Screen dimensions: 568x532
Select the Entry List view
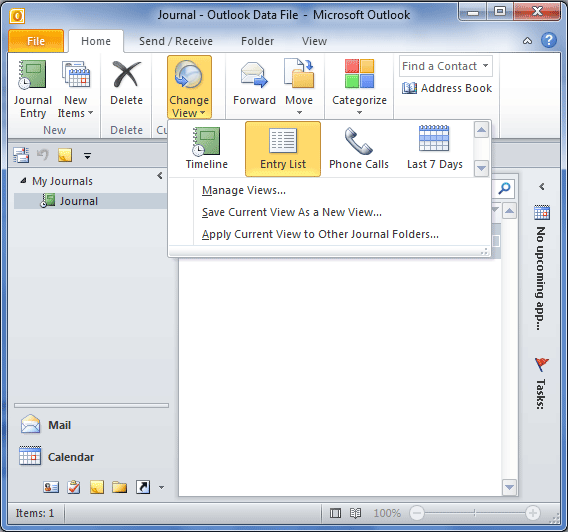pos(283,149)
